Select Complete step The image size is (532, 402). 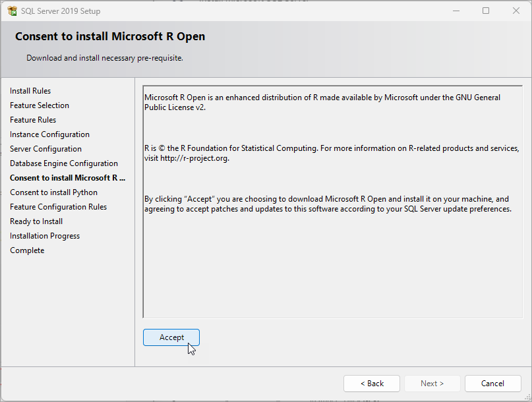(27, 250)
